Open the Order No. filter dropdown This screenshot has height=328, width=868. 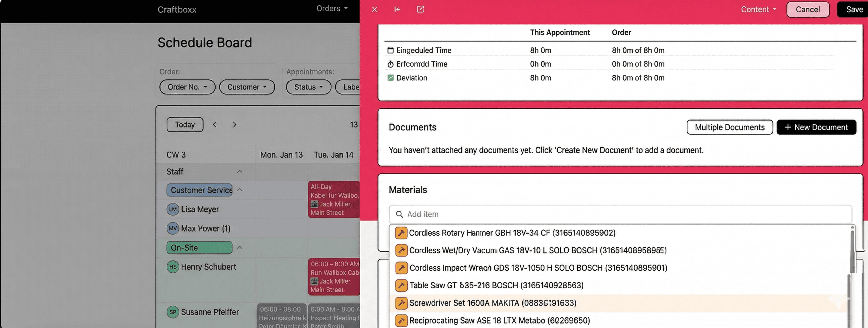point(187,87)
